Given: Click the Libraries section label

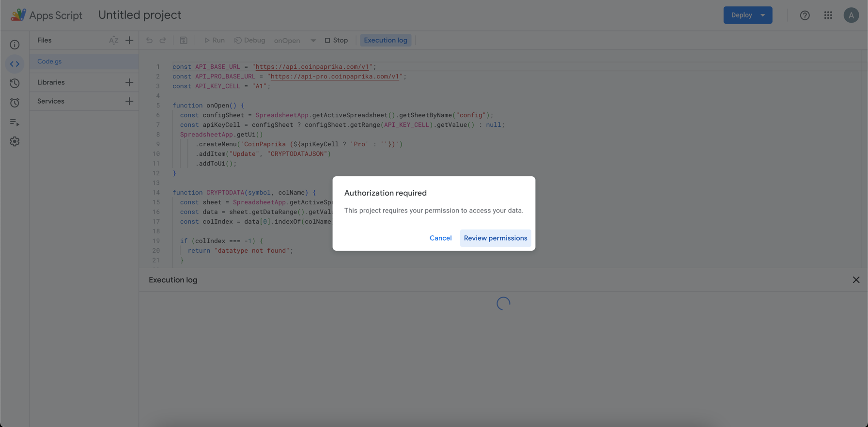Looking at the screenshot, I should click(x=51, y=82).
